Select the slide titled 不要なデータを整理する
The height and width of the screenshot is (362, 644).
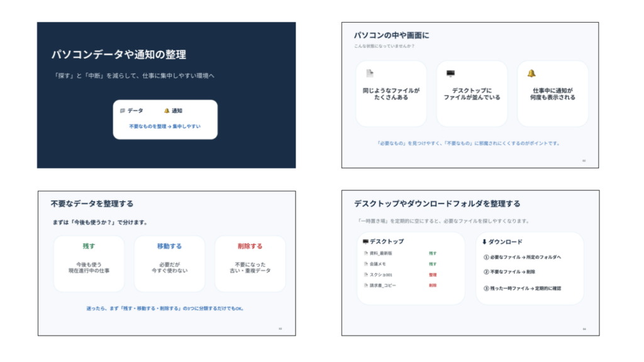(x=167, y=263)
